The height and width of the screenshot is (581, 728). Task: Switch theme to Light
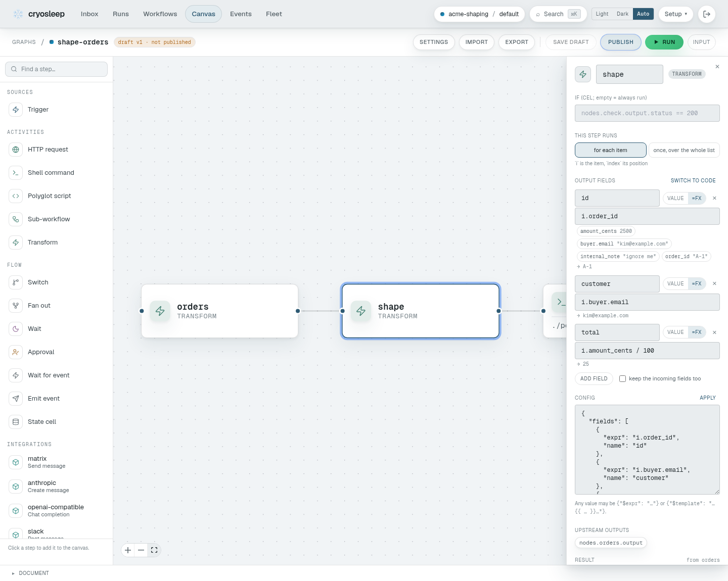[x=602, y=14]
